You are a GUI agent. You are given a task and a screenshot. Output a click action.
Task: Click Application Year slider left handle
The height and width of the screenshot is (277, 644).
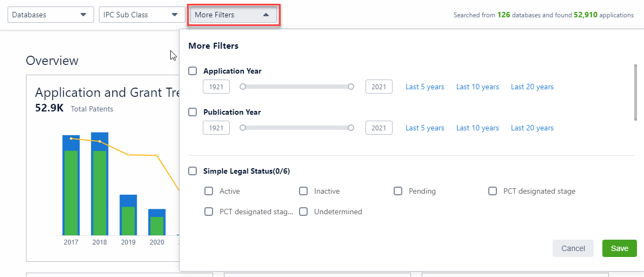(243, 87)
